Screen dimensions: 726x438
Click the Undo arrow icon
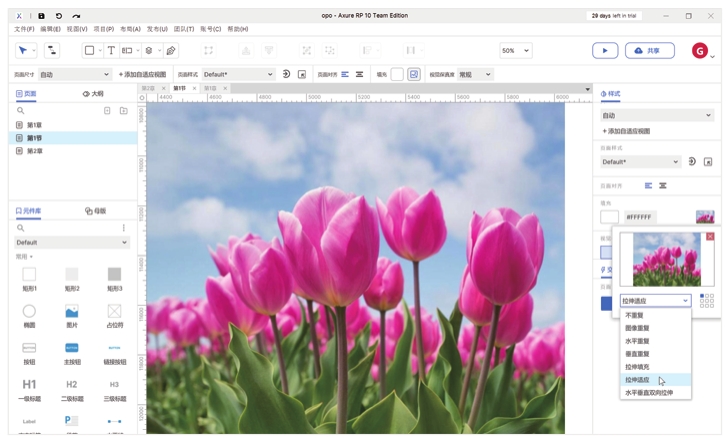[x=59, y=16]
